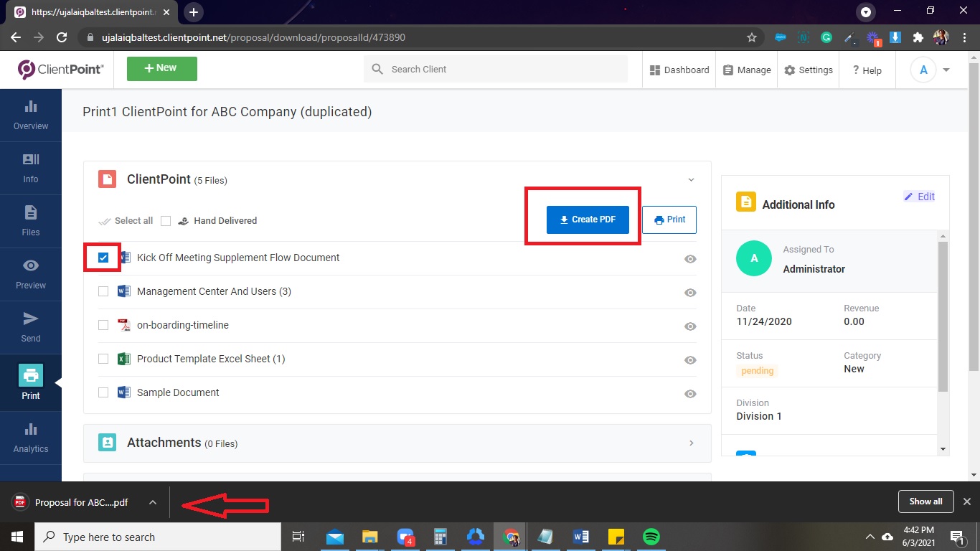The width and height of the screenshot is (980, 551).
Task: Reload the page in Chrome
Action: (x=62, y=37)
